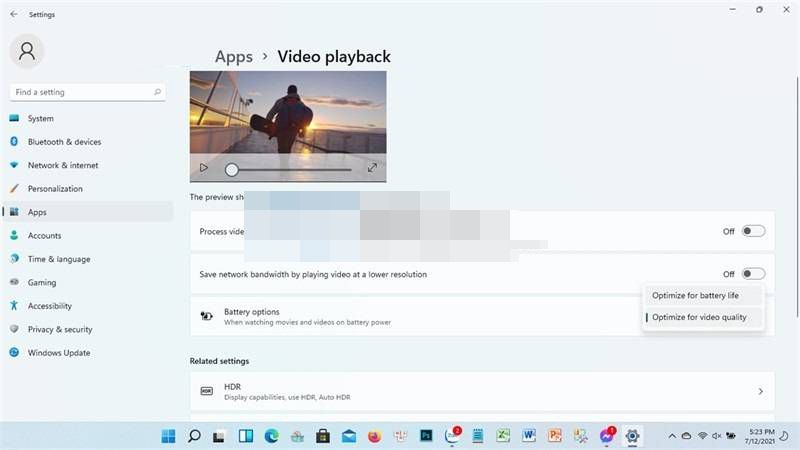The width and height of the screenshot is (800, 450).
Task: Go to Bluetooth & devices section
Action: point(64,142)
